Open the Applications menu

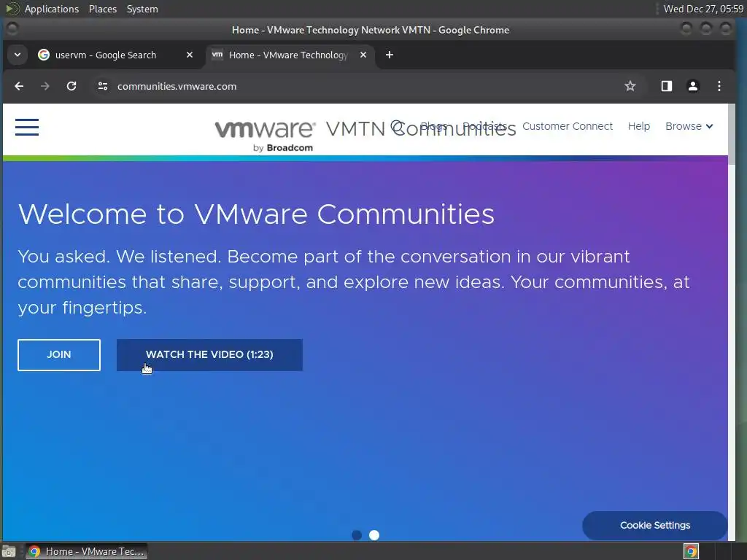(52, 9)
